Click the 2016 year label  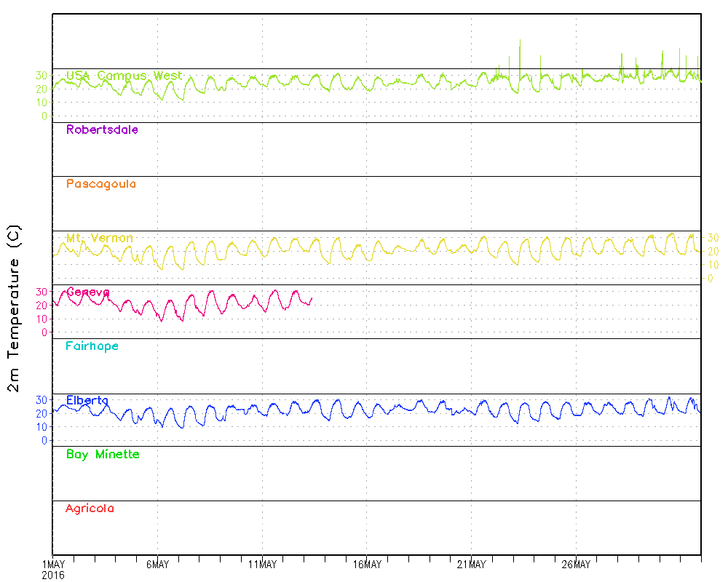(52, 575)
